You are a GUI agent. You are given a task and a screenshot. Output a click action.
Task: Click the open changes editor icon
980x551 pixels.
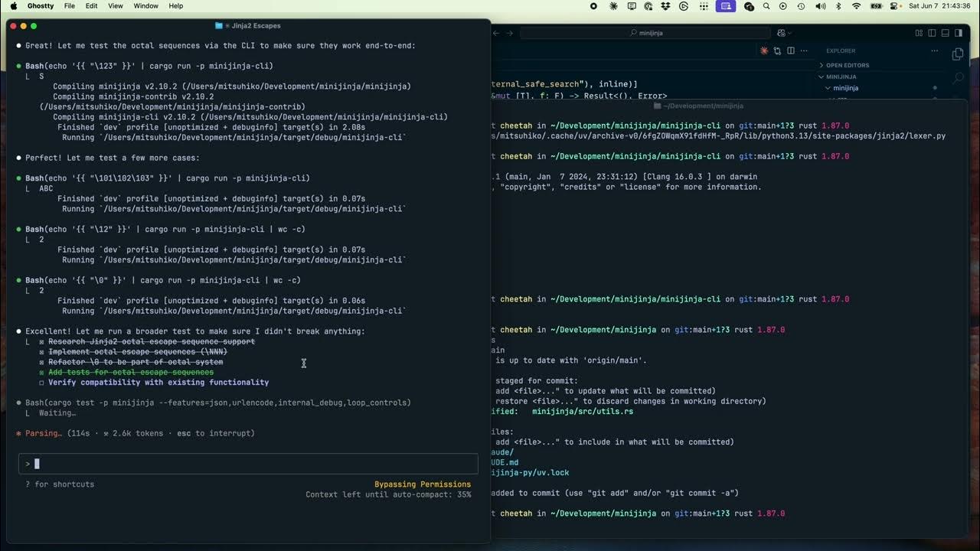(777, 51)
